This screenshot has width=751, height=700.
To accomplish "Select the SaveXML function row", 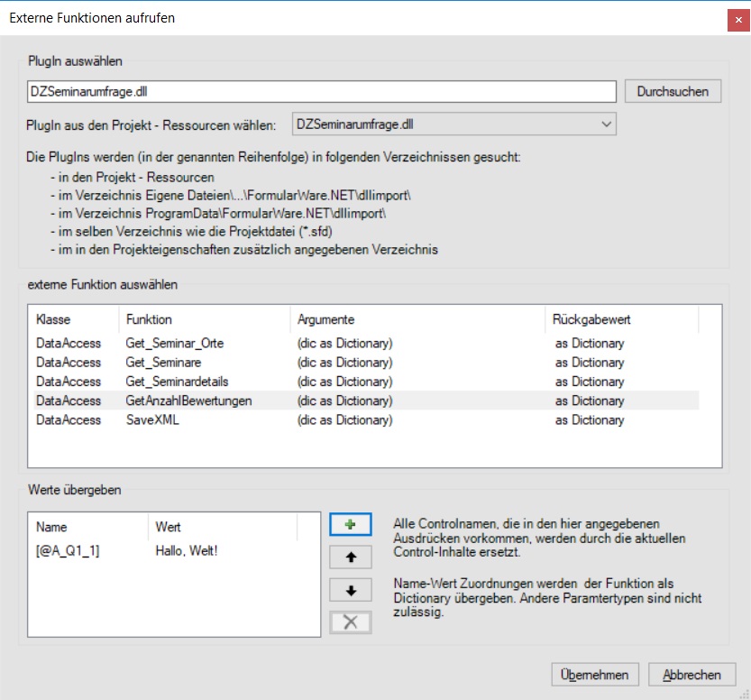I will (x=366, y=419).
